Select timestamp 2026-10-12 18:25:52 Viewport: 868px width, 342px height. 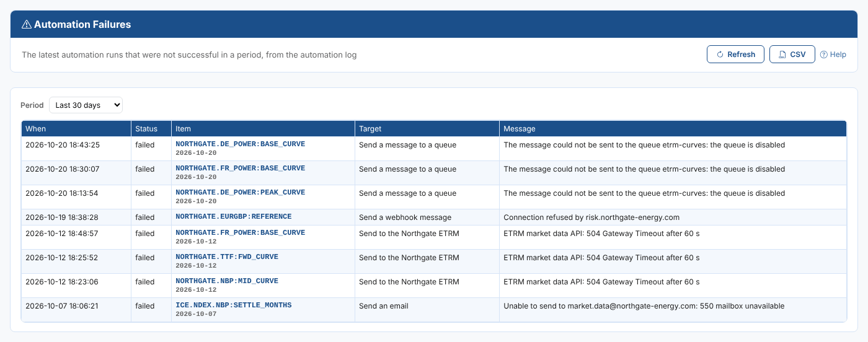[63, 258]
